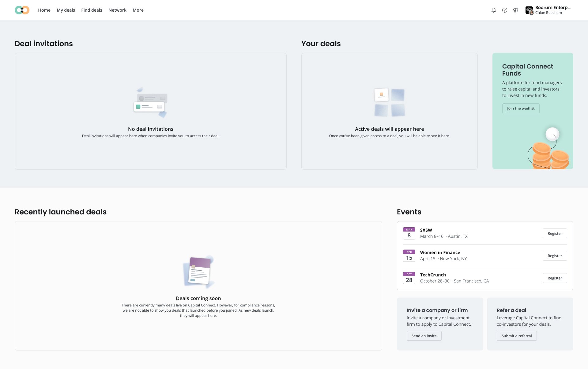
Task: Go to the Home page
Action: click(x=44, y=10)
